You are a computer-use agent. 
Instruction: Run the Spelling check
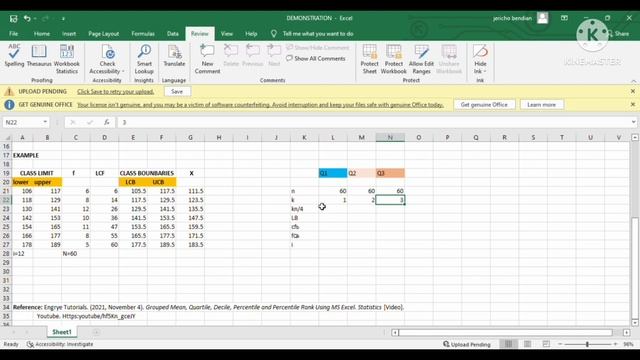pos(14,56)
